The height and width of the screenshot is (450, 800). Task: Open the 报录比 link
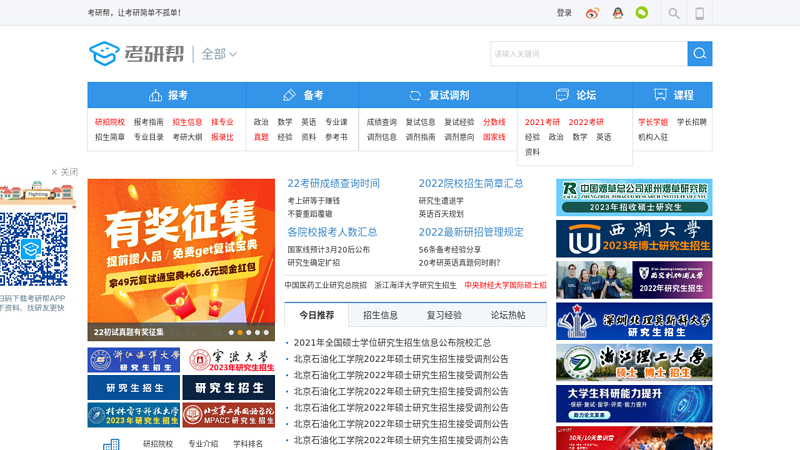pyautogui.click(x=222, y=137)
